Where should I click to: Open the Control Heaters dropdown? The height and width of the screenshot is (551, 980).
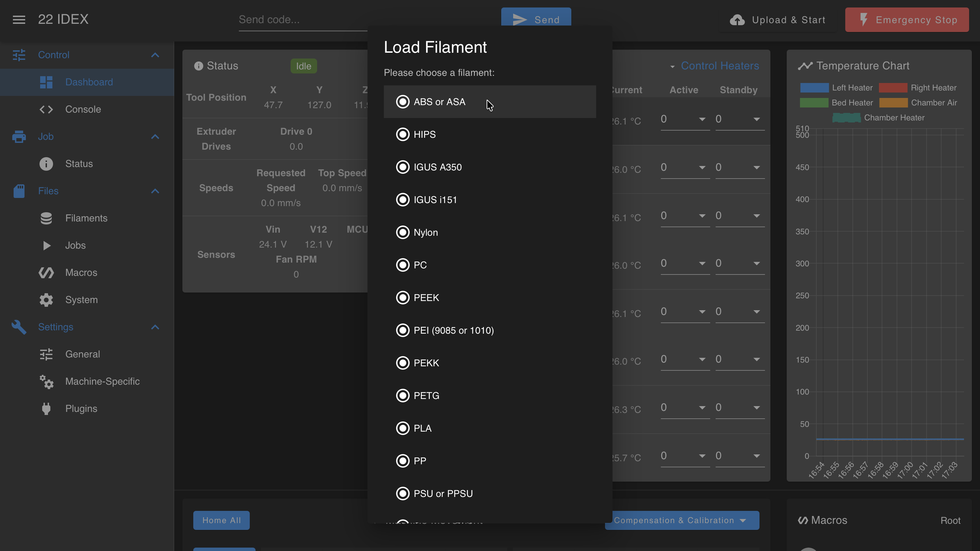pyautogui.click(x=715, y=66)
